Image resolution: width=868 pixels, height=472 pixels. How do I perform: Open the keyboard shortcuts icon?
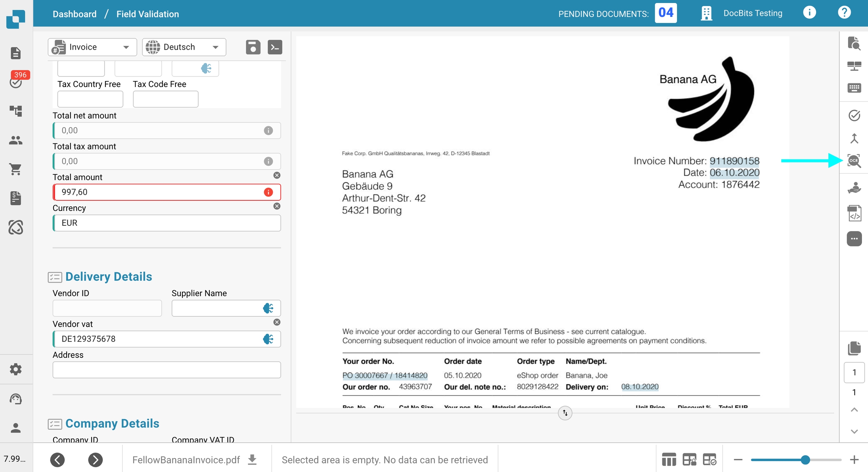coord(854,88)
